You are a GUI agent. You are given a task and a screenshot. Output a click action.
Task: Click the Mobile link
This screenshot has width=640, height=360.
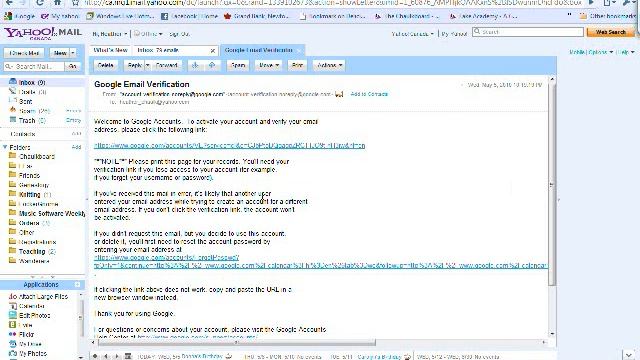[x=577, y=52]
